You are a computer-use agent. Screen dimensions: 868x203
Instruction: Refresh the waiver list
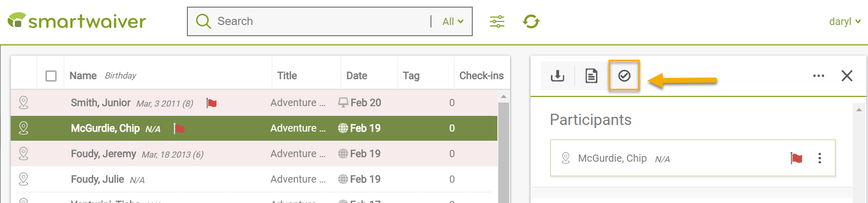pos(531,21)
